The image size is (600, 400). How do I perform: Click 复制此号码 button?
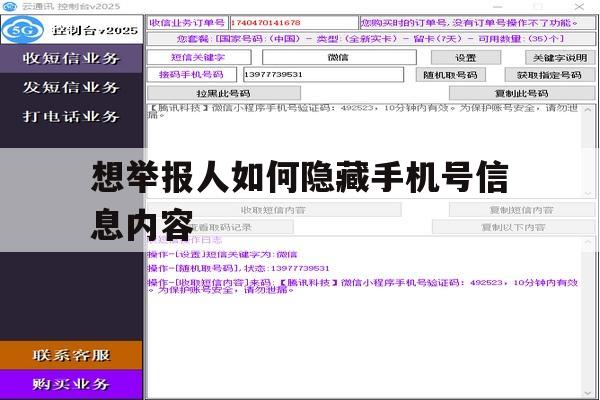(x=522, y=93)
